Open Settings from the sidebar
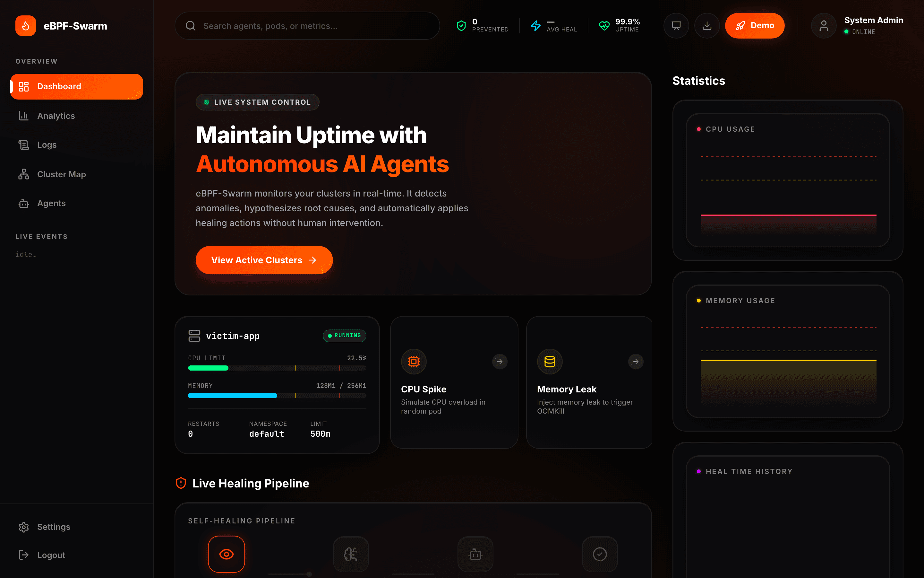 77,527
